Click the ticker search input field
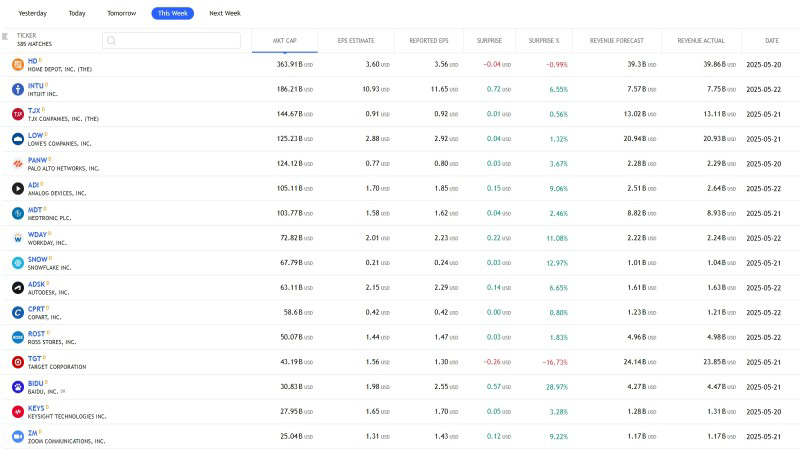 172,41
